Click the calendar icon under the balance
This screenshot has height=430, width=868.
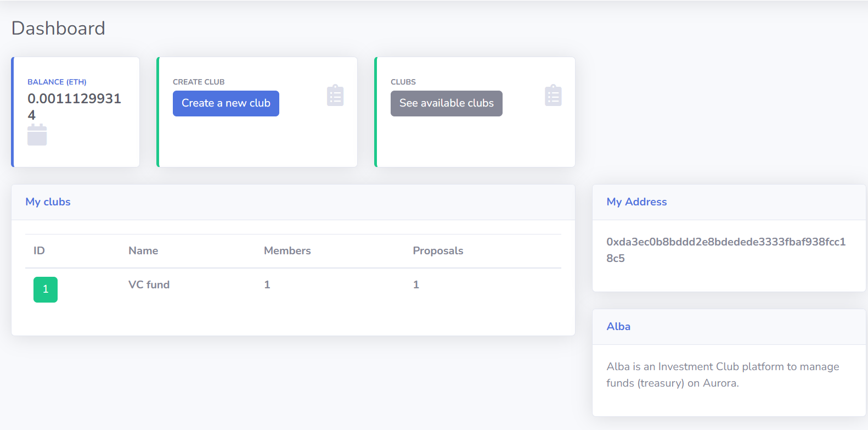point(37,135)
